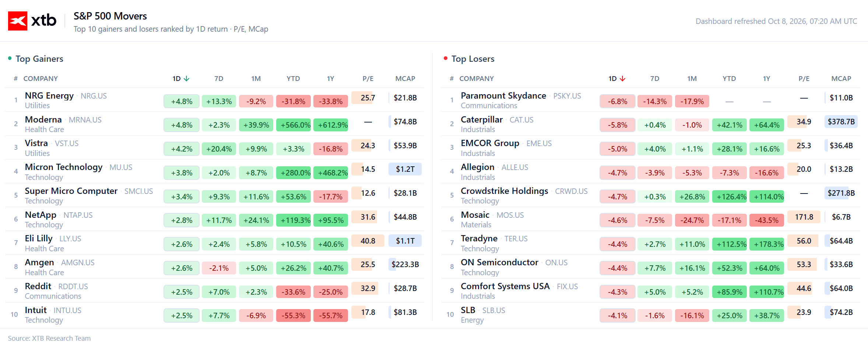Viewport: 868px width, 344px height.
Task: Select the Vistra company name
Action: pyautogui.click(x=36, y=143)
